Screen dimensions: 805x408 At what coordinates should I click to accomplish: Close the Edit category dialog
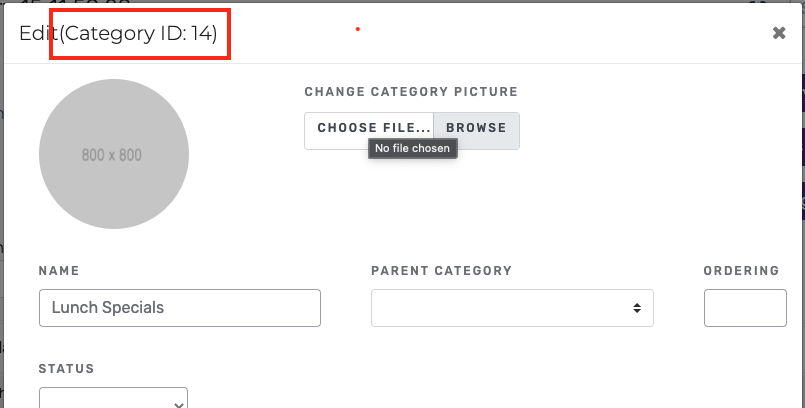pos(779,33)
